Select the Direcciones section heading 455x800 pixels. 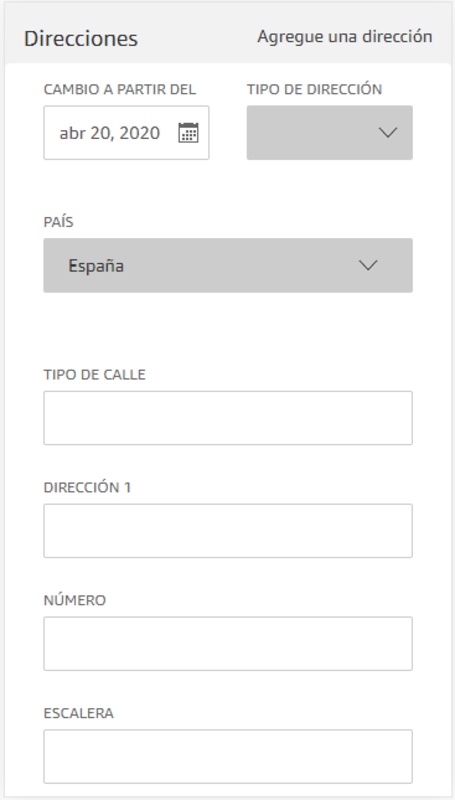click(81, 39)
